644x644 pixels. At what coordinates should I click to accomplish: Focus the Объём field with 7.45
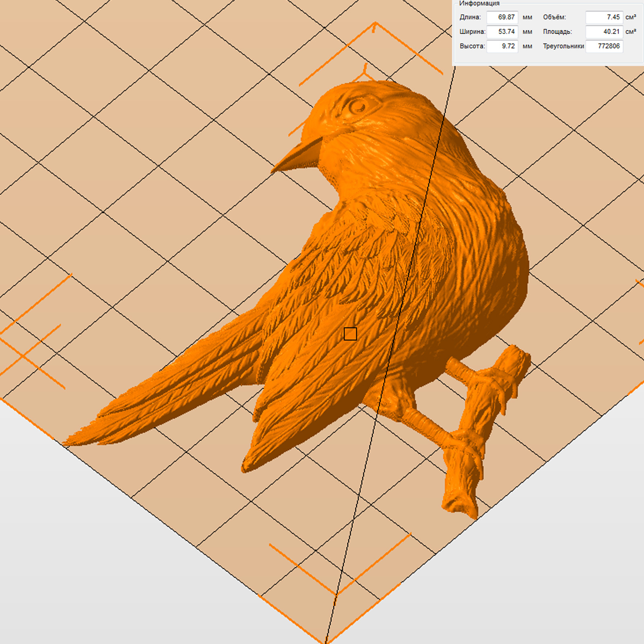pos(604,17)
